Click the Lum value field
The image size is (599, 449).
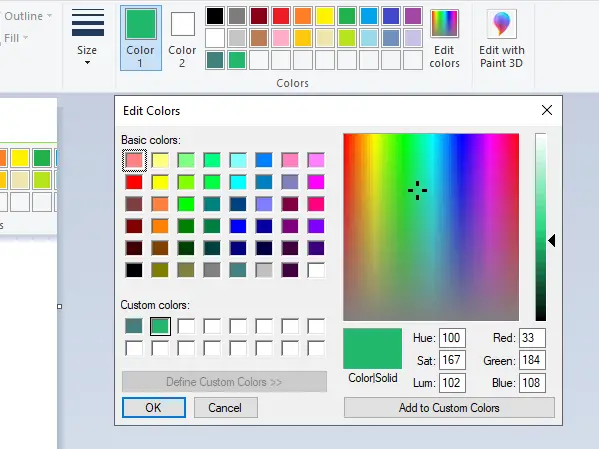click(452, 383)
